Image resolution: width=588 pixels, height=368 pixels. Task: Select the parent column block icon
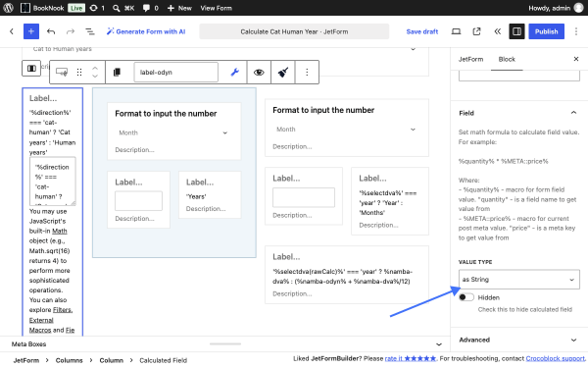click(x=31, y=69)
